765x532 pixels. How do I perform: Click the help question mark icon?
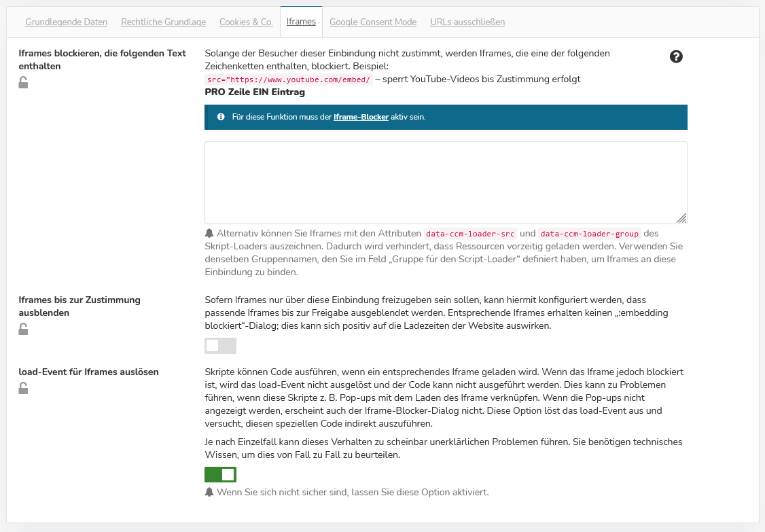click(x=676, y=57)
